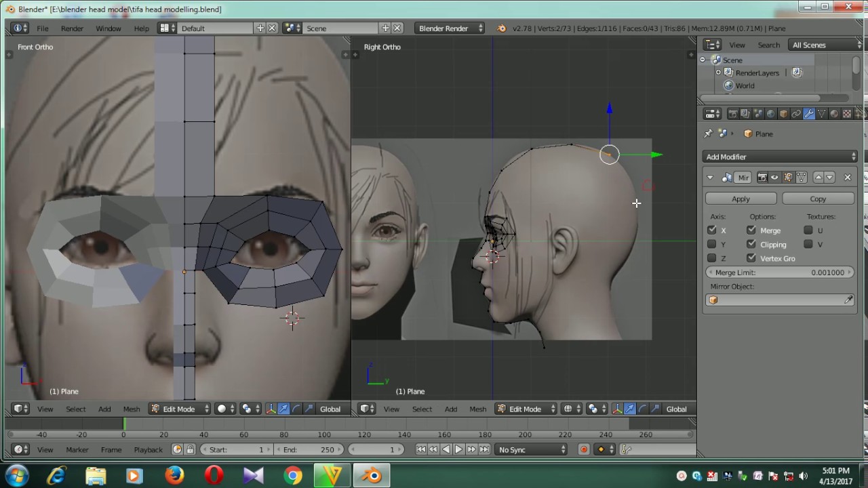
Task: Click the Start frame field
Action: point(235,449)
